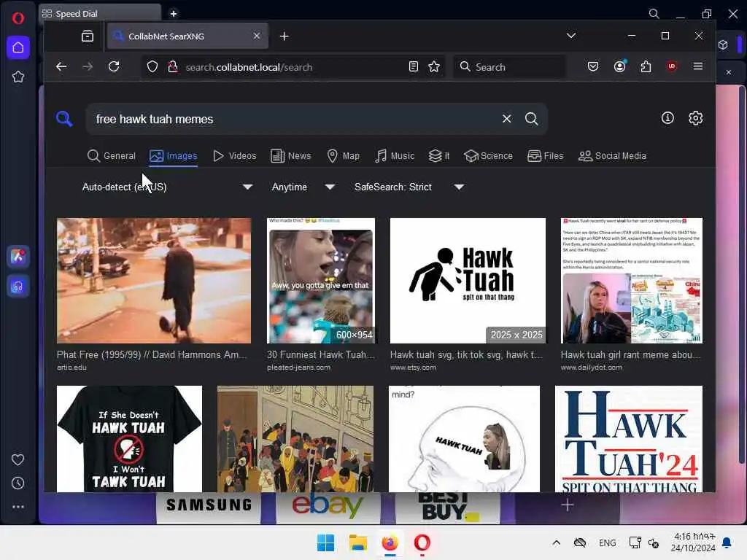Open the Science category tab
Viewport: 747px width, 560px height.
[488, 156]
